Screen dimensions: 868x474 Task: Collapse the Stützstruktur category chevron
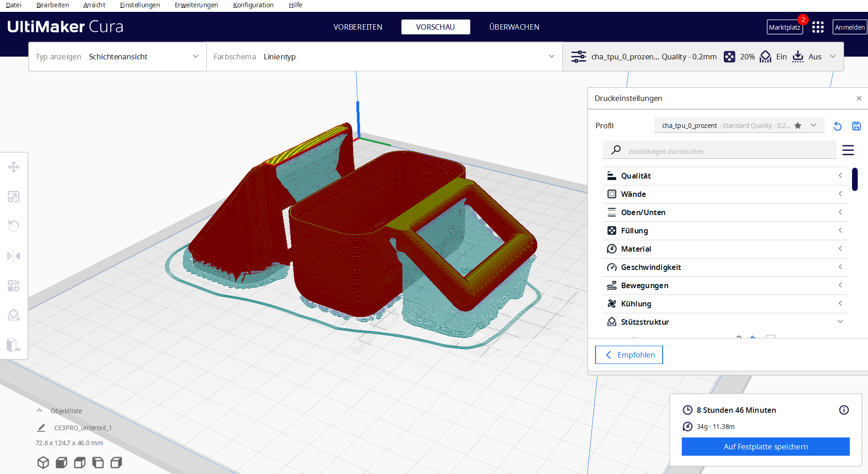(840, 322)
